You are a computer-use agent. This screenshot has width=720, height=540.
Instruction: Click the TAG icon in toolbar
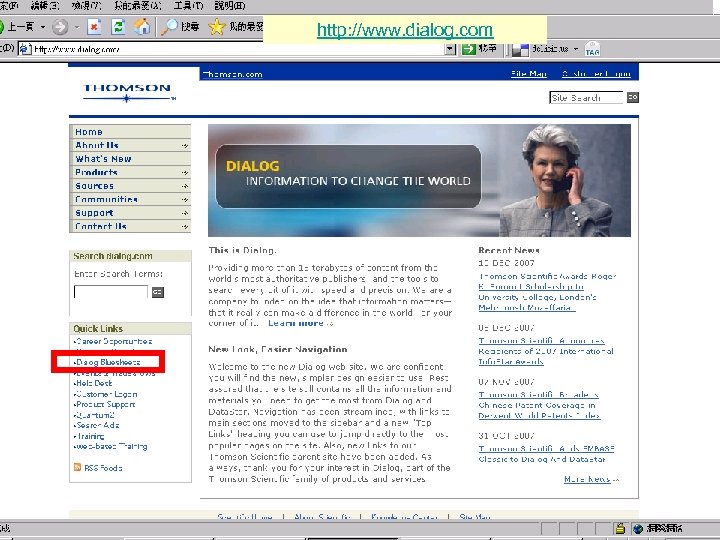point(592,49)
